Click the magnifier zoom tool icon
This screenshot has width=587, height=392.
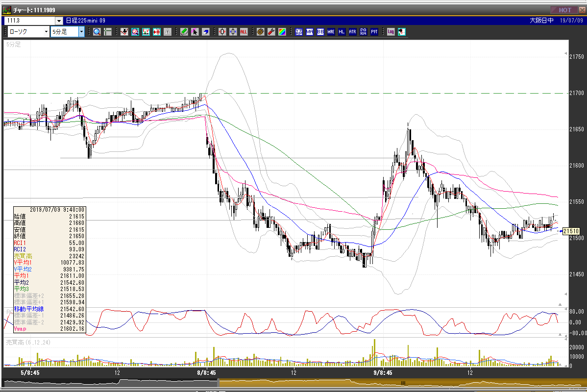pos(97,32)
